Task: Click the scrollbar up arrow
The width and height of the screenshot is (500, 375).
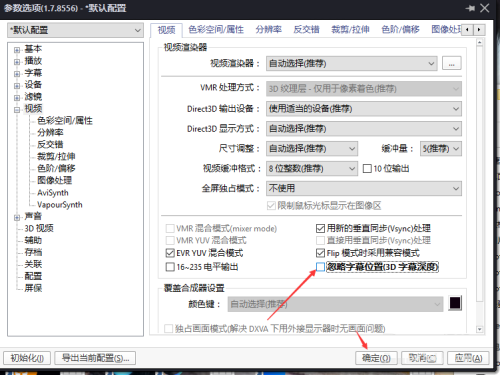Action: [x=479, y=43]
